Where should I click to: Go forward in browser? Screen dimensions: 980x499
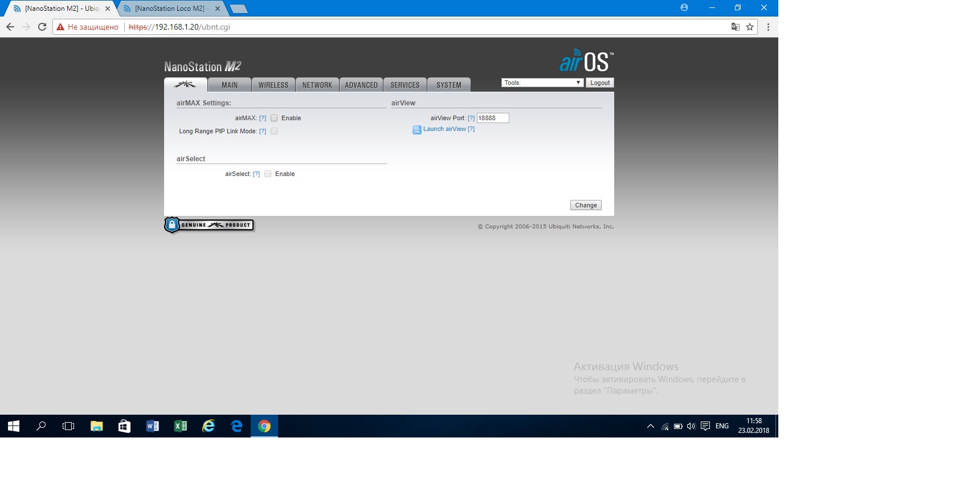click(26, 27)
